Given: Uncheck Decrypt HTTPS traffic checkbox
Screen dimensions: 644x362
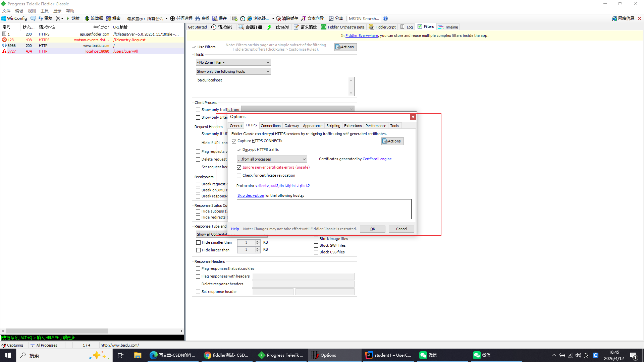Looking at the screenshot, I should point(239,150).
